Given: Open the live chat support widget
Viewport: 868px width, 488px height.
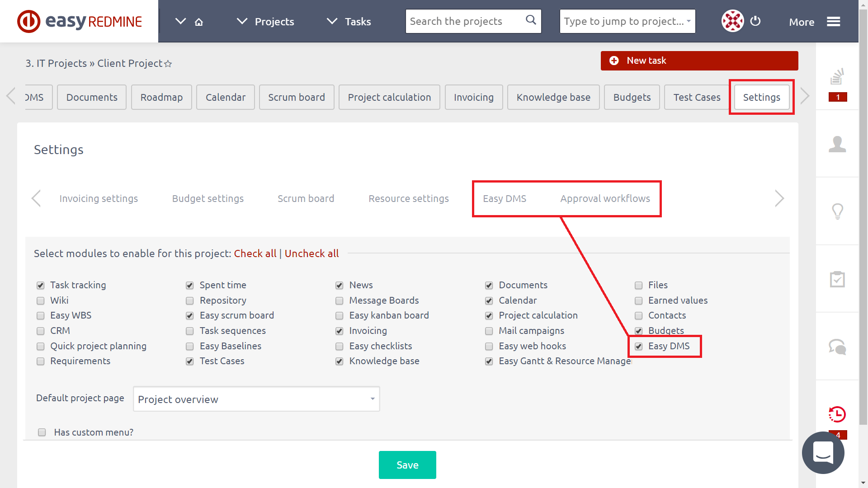Looking at the screenshot, I should [823, 452].
